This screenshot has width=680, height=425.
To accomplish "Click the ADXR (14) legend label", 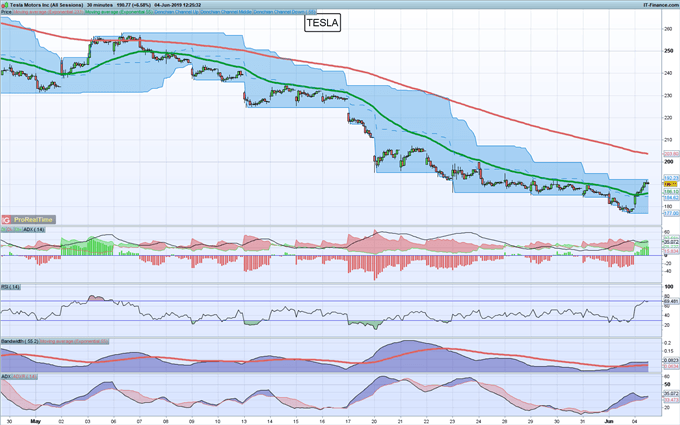I will pyautogui.click(x=24, y=376).
